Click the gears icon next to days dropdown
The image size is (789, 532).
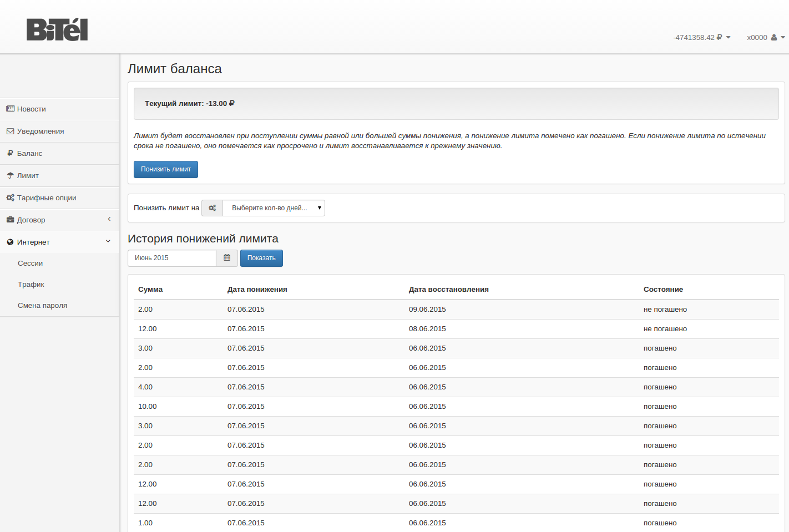pos(212,208)
